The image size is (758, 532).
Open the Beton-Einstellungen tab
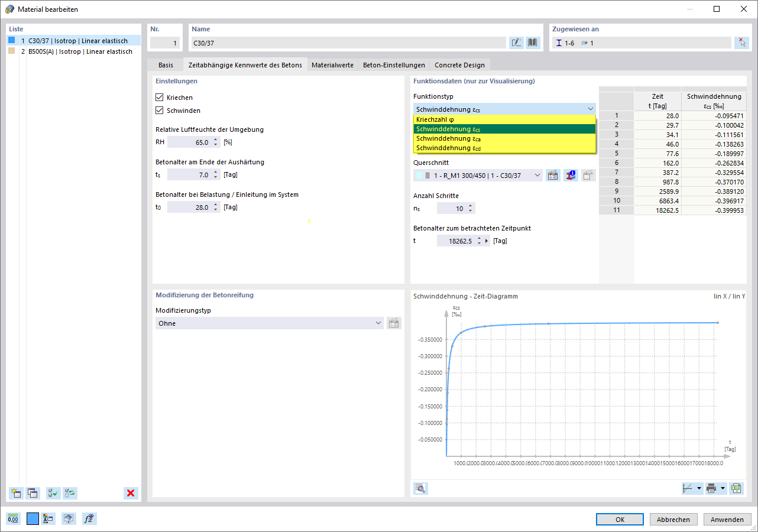coord(394,65)
